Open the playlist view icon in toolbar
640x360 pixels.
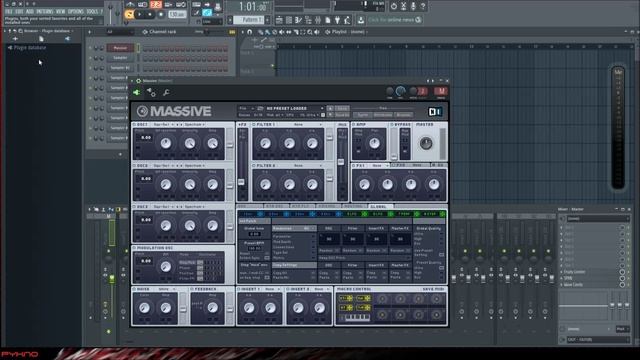[x=279, y=20]
